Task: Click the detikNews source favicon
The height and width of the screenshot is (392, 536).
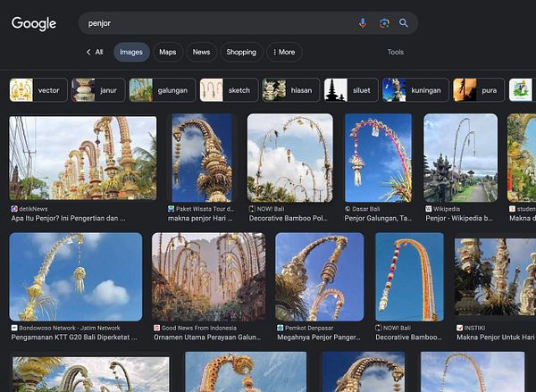Action: pos(14,209)
